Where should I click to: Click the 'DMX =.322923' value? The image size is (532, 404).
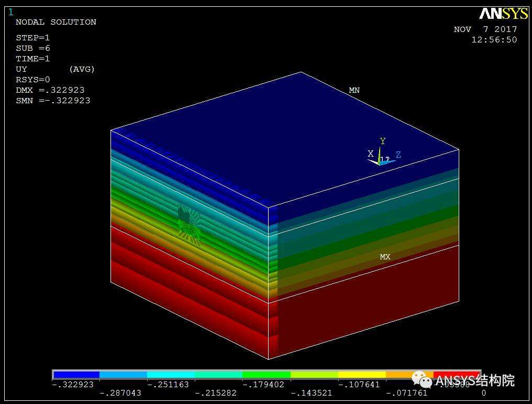pos(50,90)
